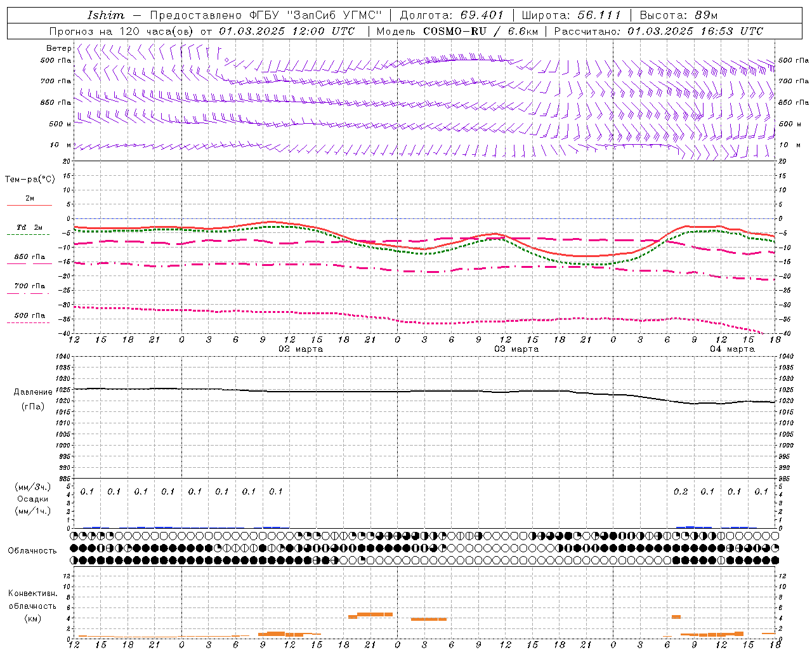Click the 700 гПа temperature legend entry

(x=30, y=286)
